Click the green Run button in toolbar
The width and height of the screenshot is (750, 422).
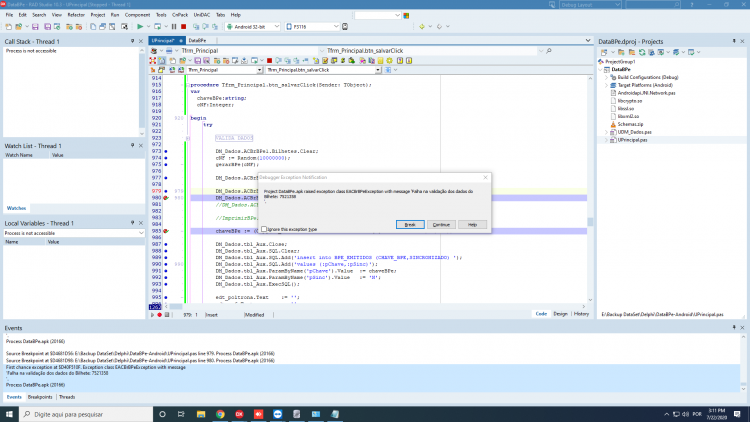[140, 27]
